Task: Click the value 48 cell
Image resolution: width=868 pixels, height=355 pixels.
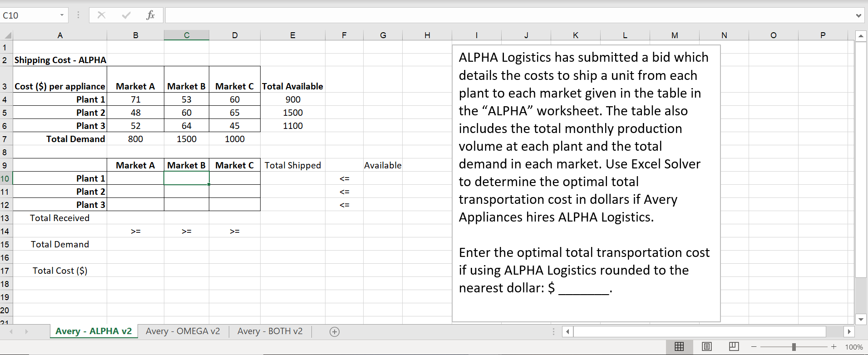Action: click(x=136, y=113)
